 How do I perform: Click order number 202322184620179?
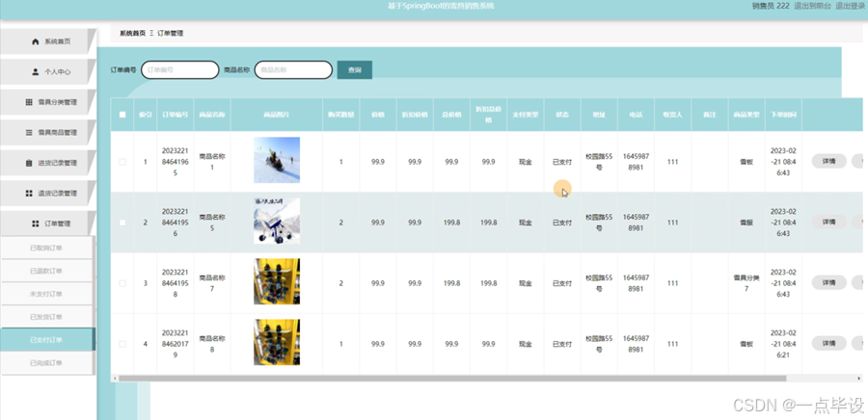[x=175, y=344]
